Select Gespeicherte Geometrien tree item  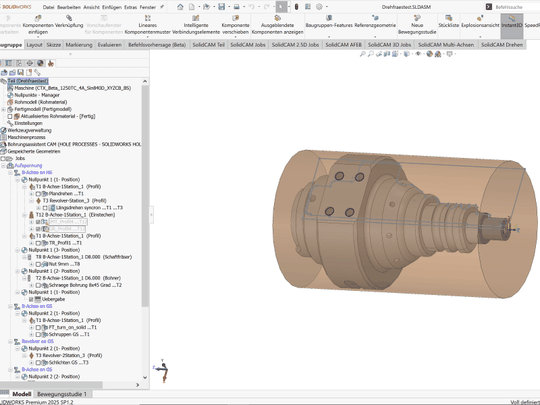pyautogui.click(x=34, y=152)
